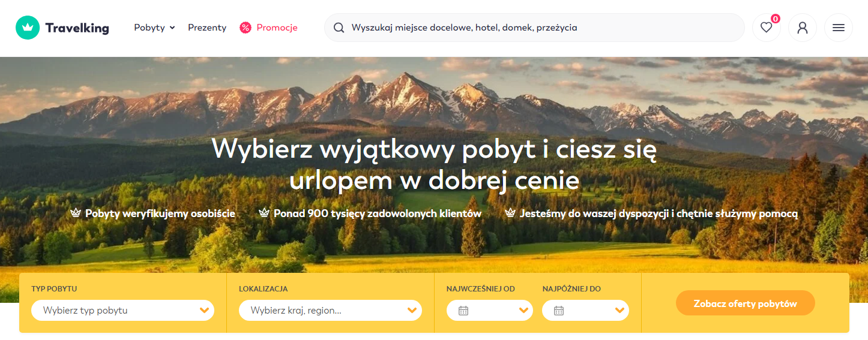Expand the Najpóźniej do date arrow
The height and width of the screenshot is (340, 868).
click(x=620, y=311)
